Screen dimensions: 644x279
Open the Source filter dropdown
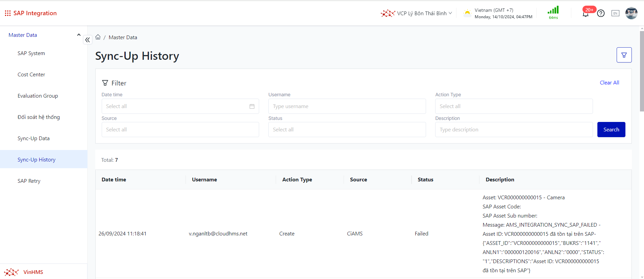point(180,130)
